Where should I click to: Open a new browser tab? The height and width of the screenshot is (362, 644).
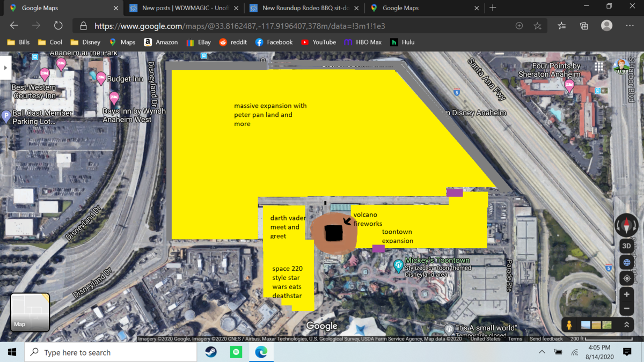(493, 8)
